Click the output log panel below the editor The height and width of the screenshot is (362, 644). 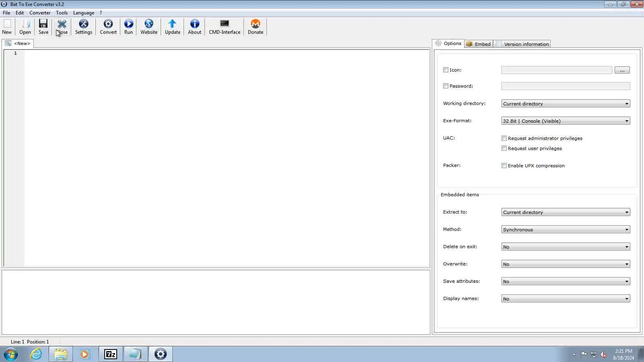click(x=216, y=302)
